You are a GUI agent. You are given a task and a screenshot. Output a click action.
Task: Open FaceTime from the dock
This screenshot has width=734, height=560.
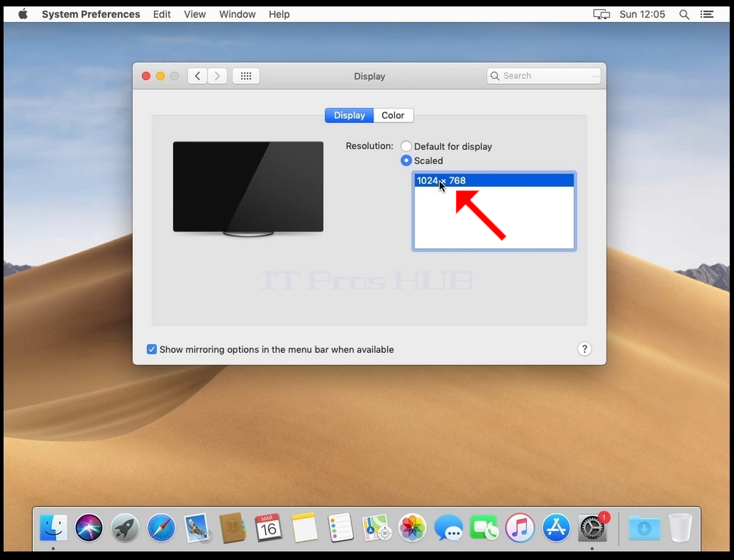(x=484, y=528)
